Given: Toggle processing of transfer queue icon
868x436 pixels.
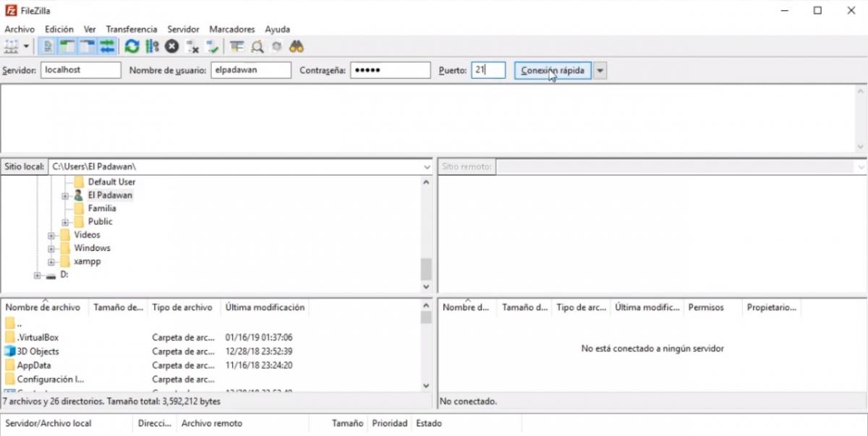Looking at the screenshot, I should click(151, 46).
